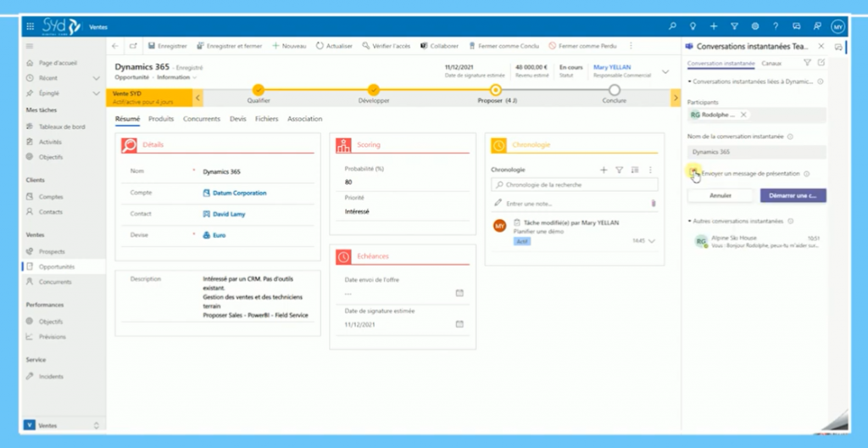This screenshot has width=868, height=448.
Task: Open Alpine Ski House conversation
Action: (x=757, y=241)
